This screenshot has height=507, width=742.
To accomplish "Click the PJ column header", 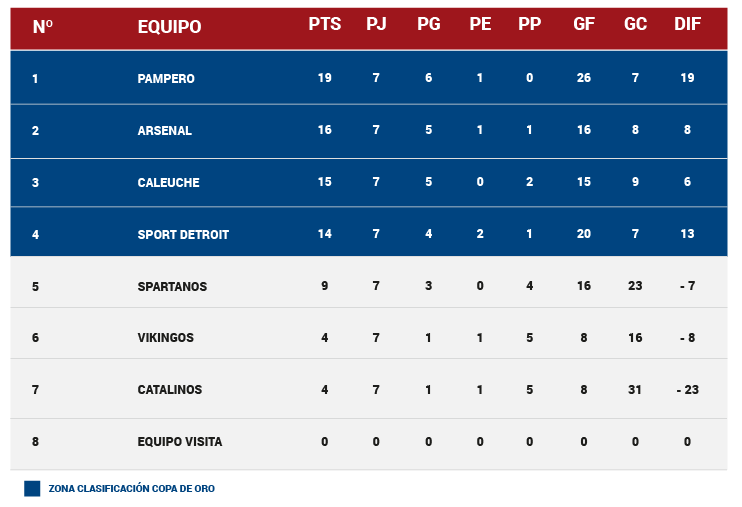I will click(376, 24).
